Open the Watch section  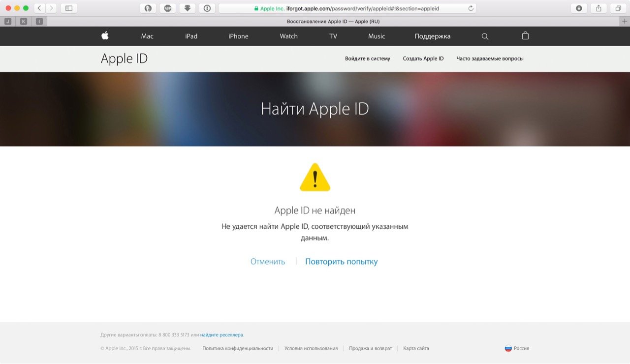289,36
